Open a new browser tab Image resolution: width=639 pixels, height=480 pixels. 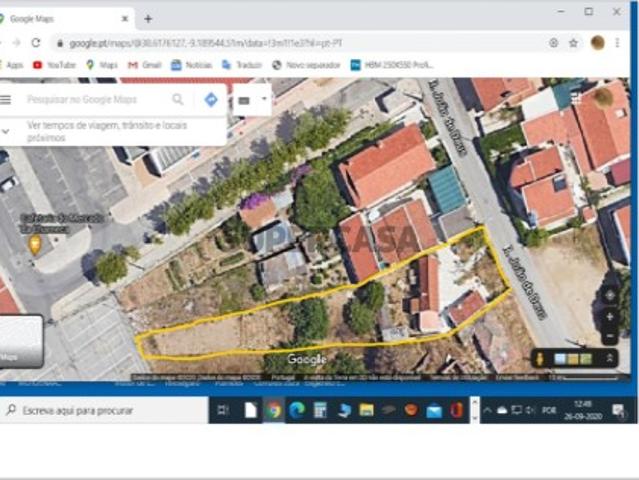click(148, 18)
